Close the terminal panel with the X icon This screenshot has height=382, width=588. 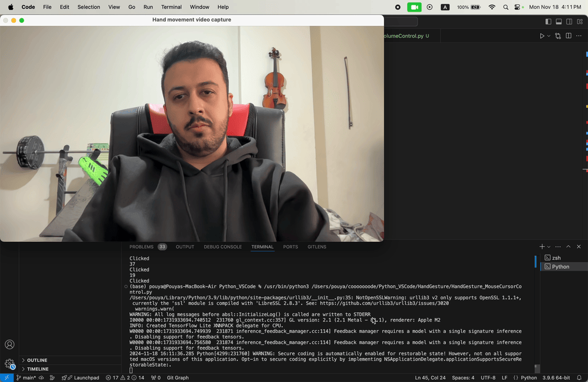pos(579,247)
